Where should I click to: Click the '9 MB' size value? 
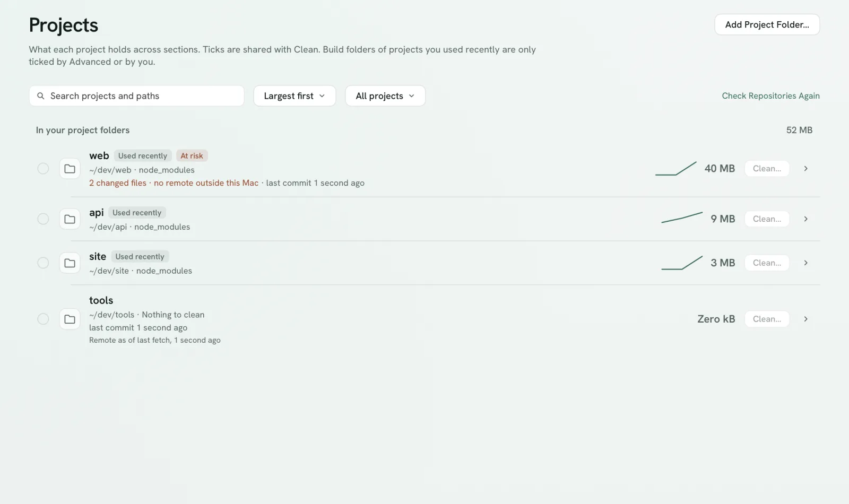[x=723, y=219]
